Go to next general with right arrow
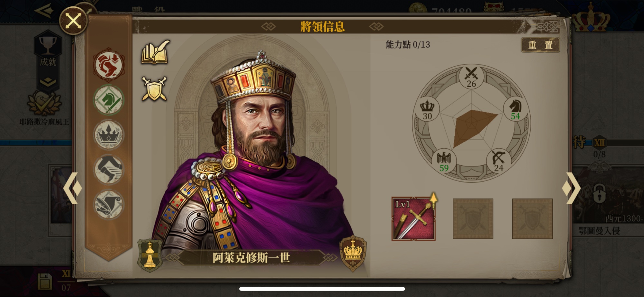644x297 pixels. 571,188
